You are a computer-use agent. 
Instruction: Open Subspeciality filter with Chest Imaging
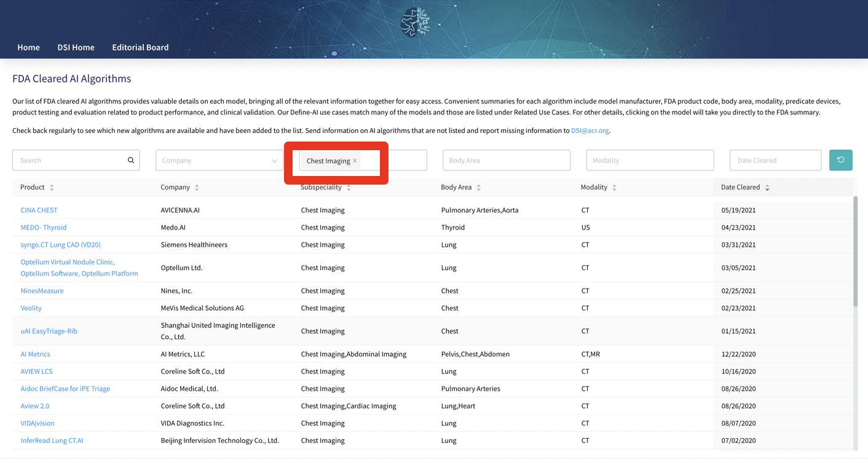click(363, 160)
